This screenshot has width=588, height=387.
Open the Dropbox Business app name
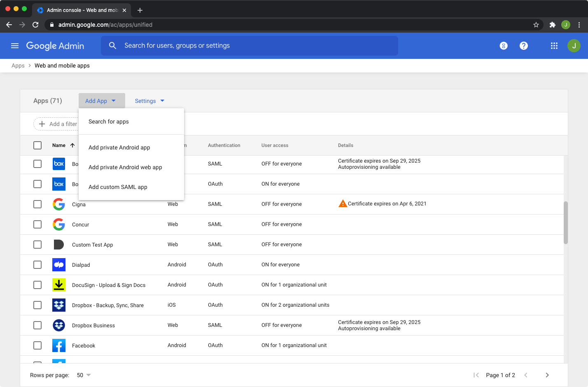93,325
